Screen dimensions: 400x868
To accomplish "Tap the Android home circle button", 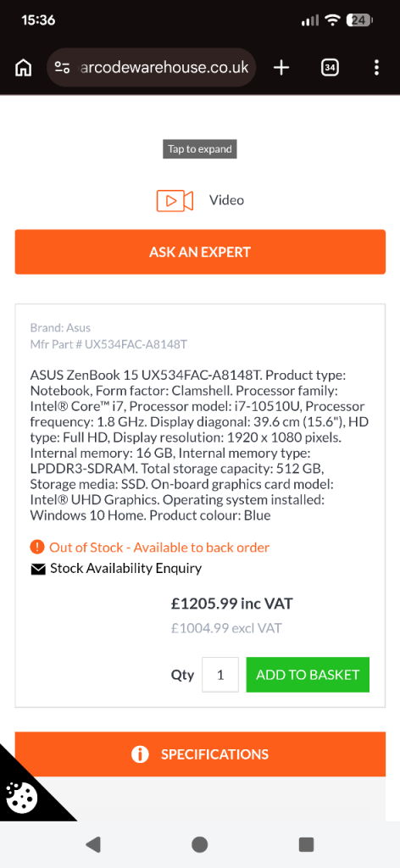I will [200, 844].
